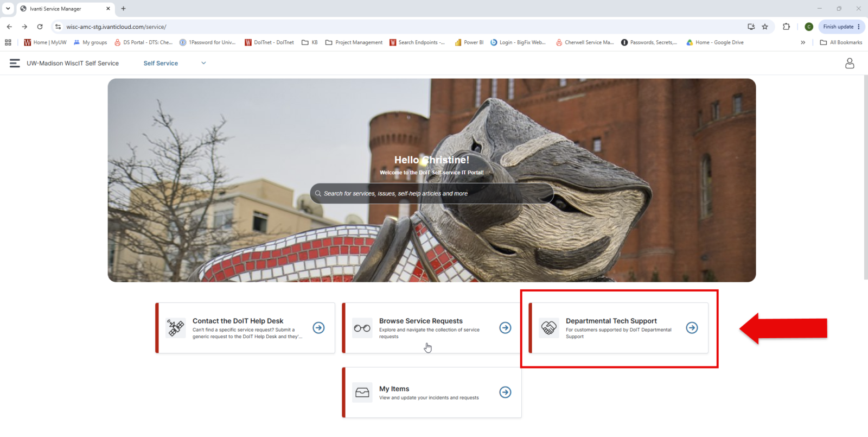Click the satellite icon on Help Desk card
The height and width of the screenshot is (437, 868).
point(176,328)
